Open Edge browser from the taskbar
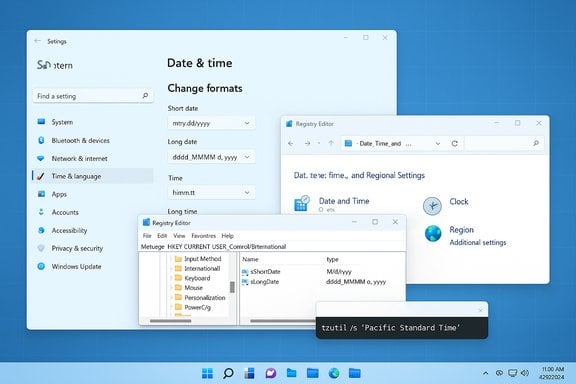The width and height of the screenshot is (576, 384). [x=334, y=373]
